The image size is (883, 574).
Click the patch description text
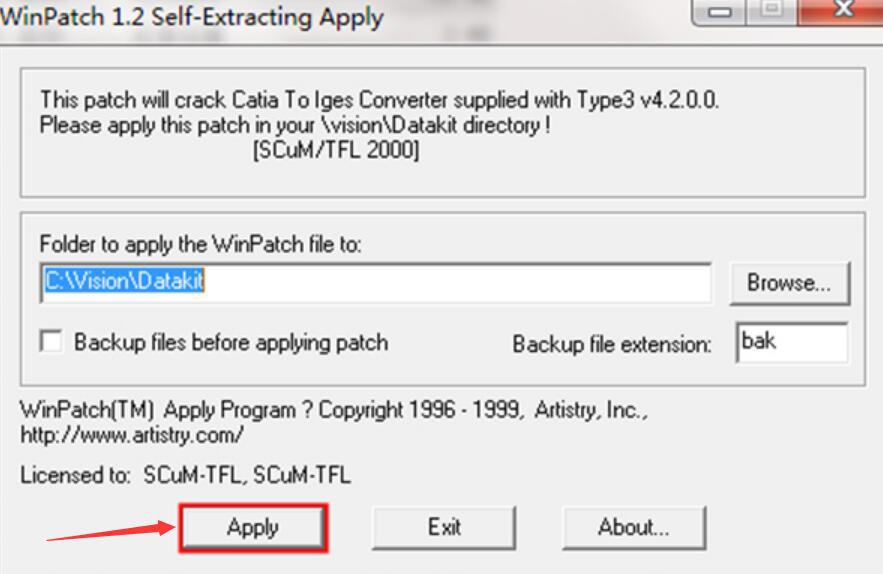[x=379, y=101]
